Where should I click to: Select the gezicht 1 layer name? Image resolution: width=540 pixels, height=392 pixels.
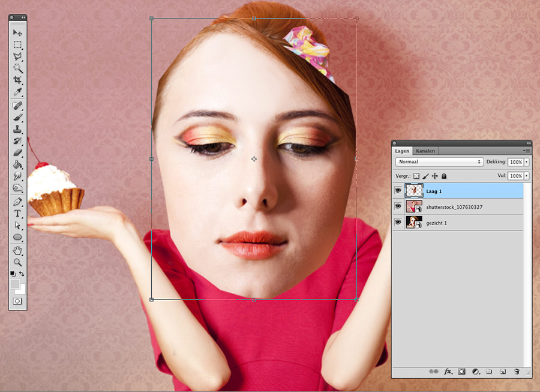click(436, 223)
